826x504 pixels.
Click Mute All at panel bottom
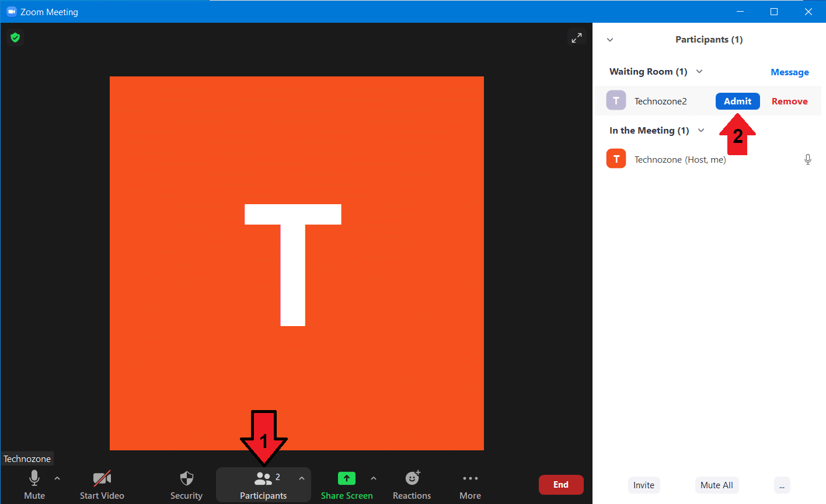pos(717,485)
